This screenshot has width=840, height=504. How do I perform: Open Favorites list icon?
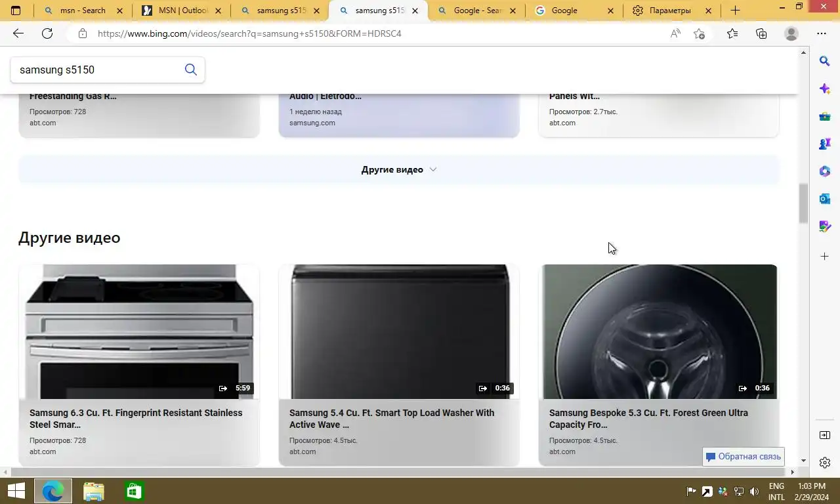pos(732,33)
